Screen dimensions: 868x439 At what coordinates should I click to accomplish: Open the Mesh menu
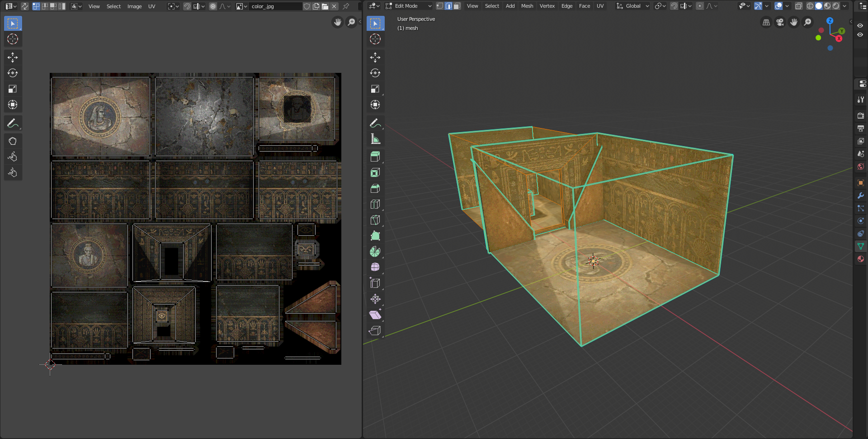(527, 6)
